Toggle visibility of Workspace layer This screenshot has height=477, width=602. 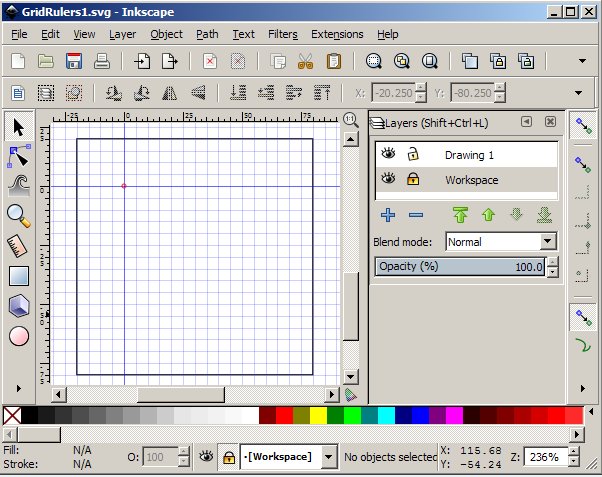(387, 180)
